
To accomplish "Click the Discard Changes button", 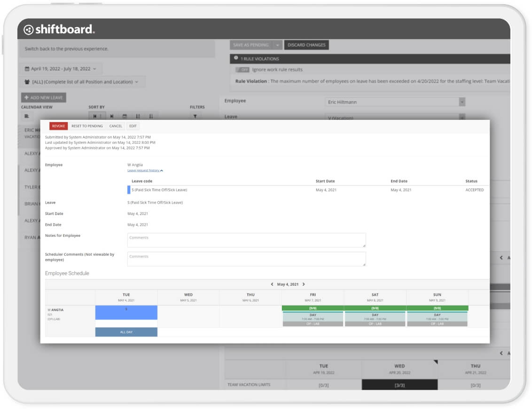I will 306,45.
